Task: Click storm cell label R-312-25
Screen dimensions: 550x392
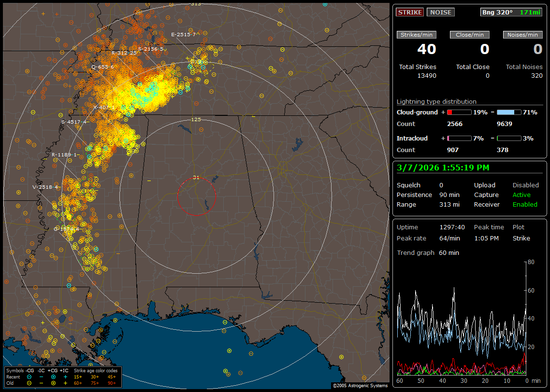Action: click(x=125, y=53)
